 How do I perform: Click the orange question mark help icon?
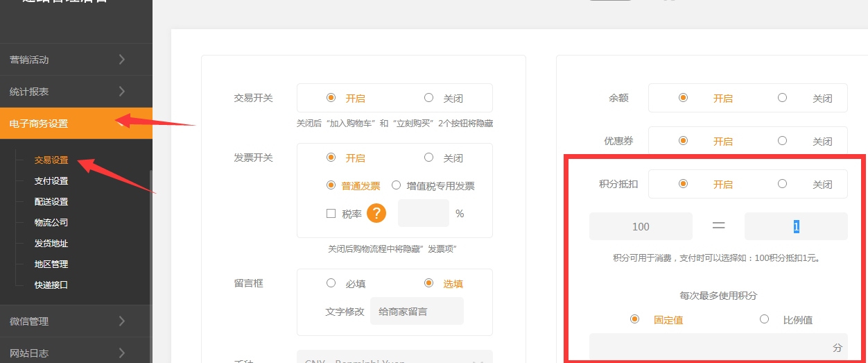point(376,213)
